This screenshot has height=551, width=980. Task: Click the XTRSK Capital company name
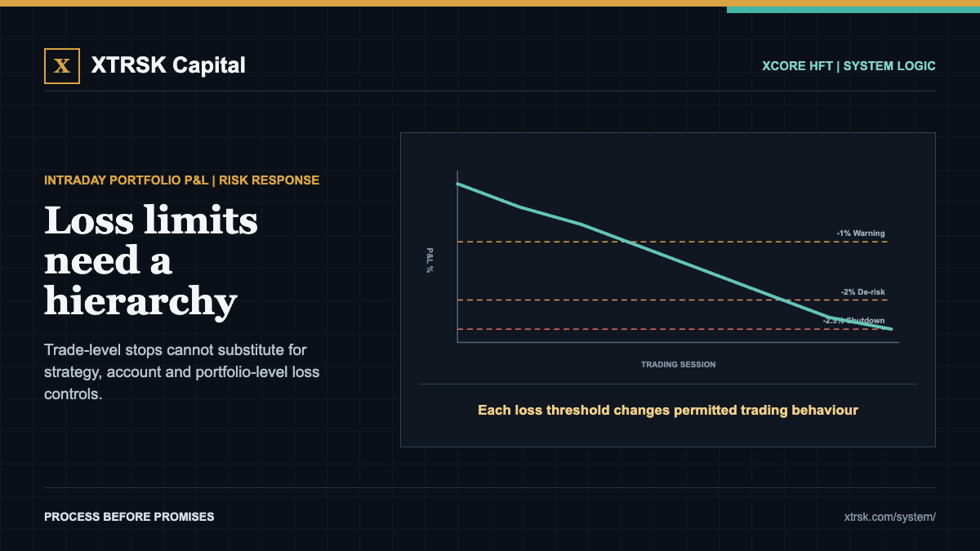coord(168,65)
